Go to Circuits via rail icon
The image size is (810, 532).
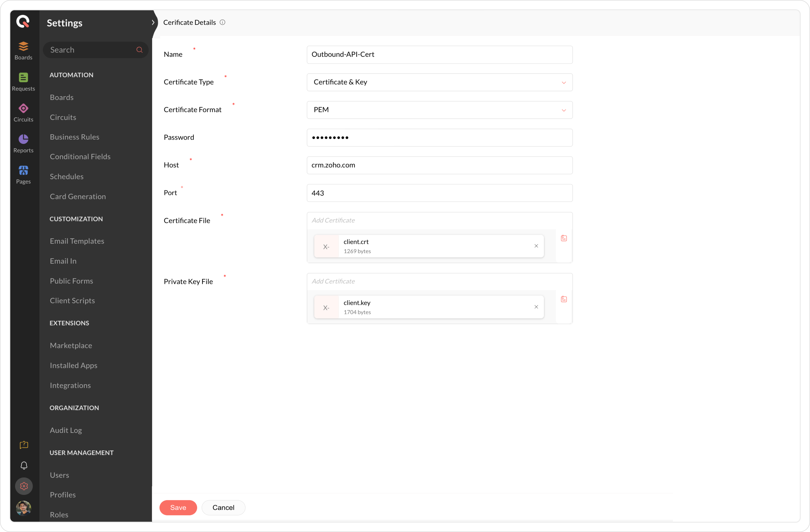(x=23, y=113)
